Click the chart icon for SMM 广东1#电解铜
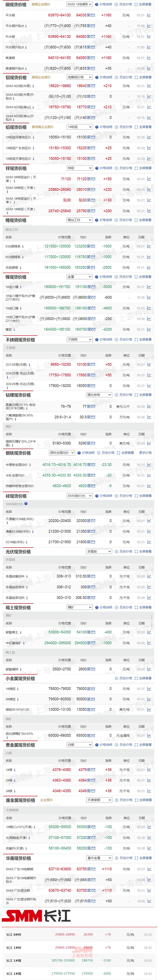Screen dimensions: 158x980 (x=149, y=869)
